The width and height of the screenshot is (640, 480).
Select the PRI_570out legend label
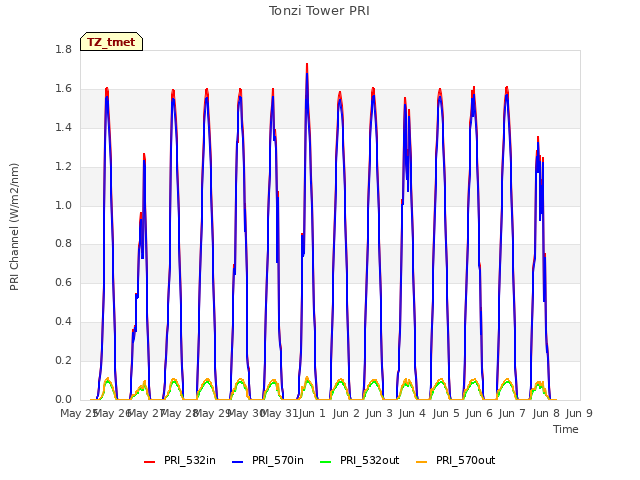[466, 460]
